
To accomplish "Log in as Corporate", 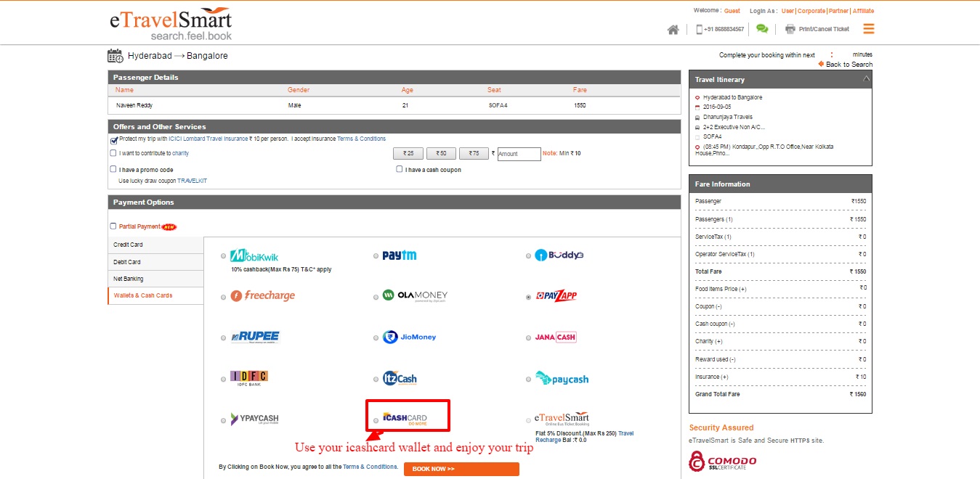I will [x=811, y=11].
